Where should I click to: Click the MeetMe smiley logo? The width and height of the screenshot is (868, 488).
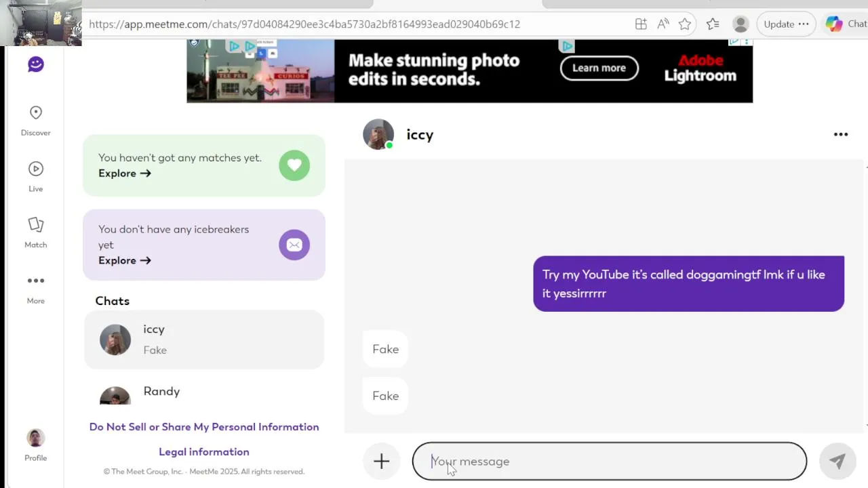coord(36,64)
